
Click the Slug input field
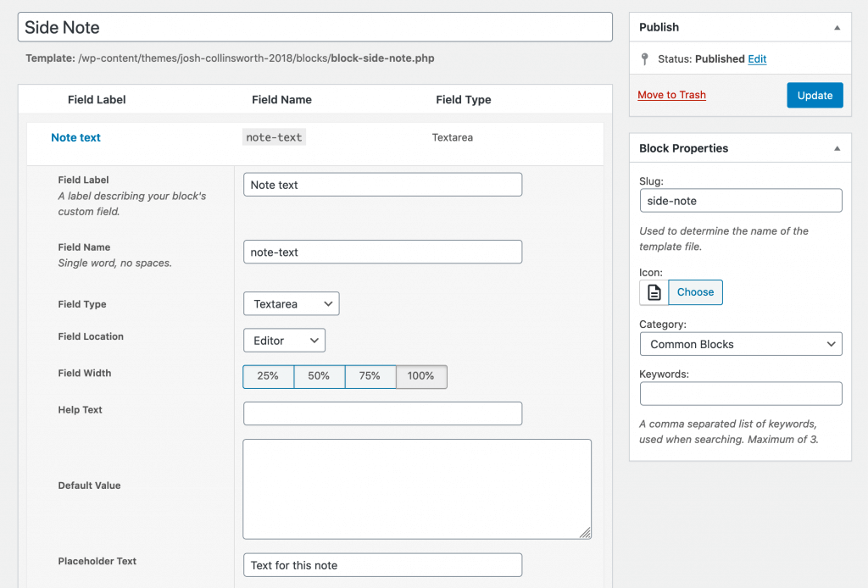coord(740,201)
